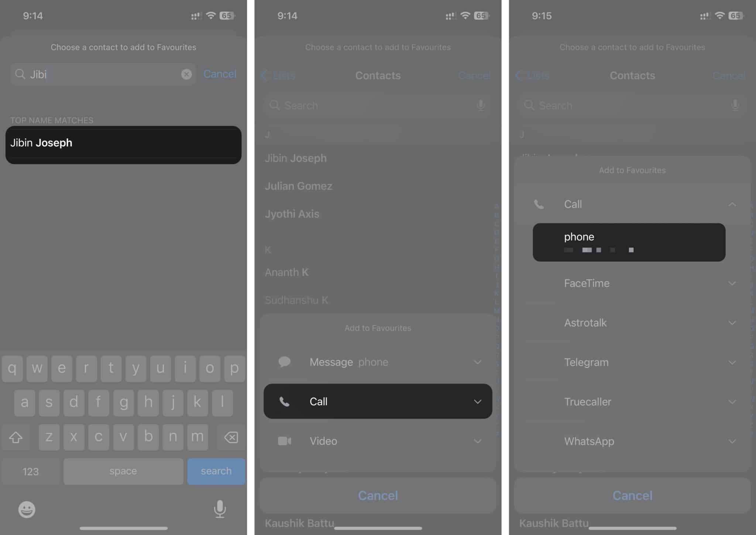Screen dimensions: 756x535
Task: Expand the WhatsApp dropdown option
Action: coord(731,441)
